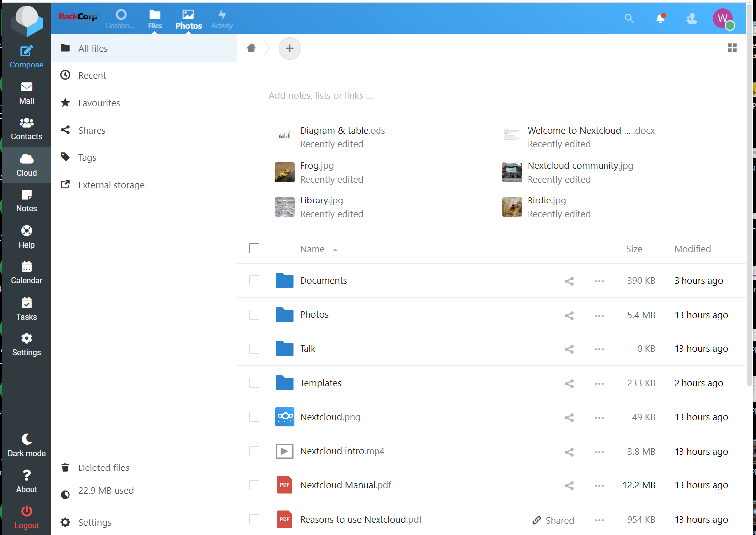Share the Documents folder
This screenshot has height=535, width=756.
(x=569, y=281)
